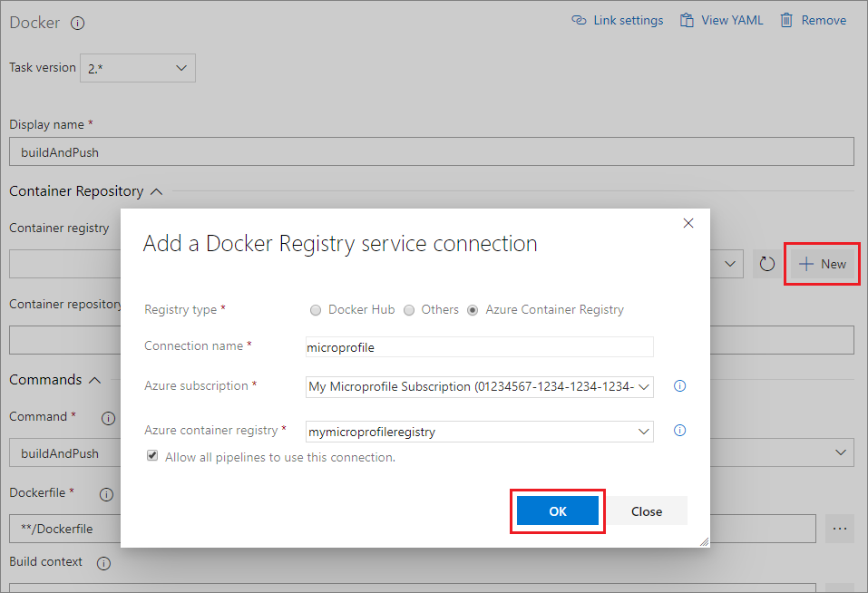Confirm the service connection with OK
The image size is (868, 593).
(557, 510)
